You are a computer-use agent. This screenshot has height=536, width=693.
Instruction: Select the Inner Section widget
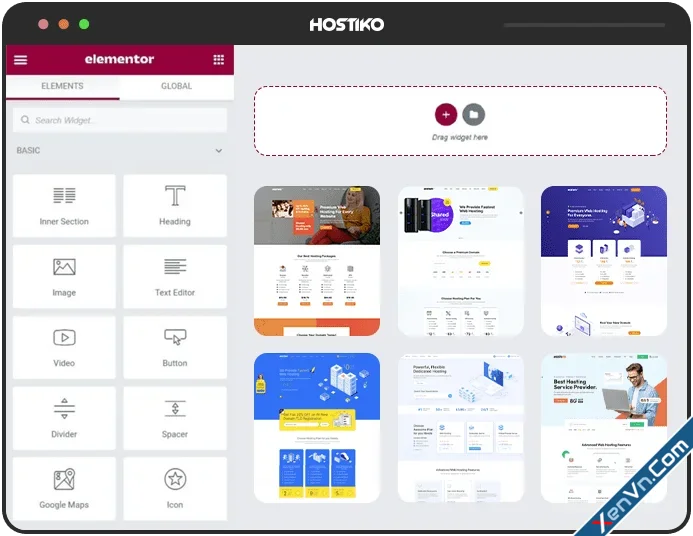pos(64,205)
